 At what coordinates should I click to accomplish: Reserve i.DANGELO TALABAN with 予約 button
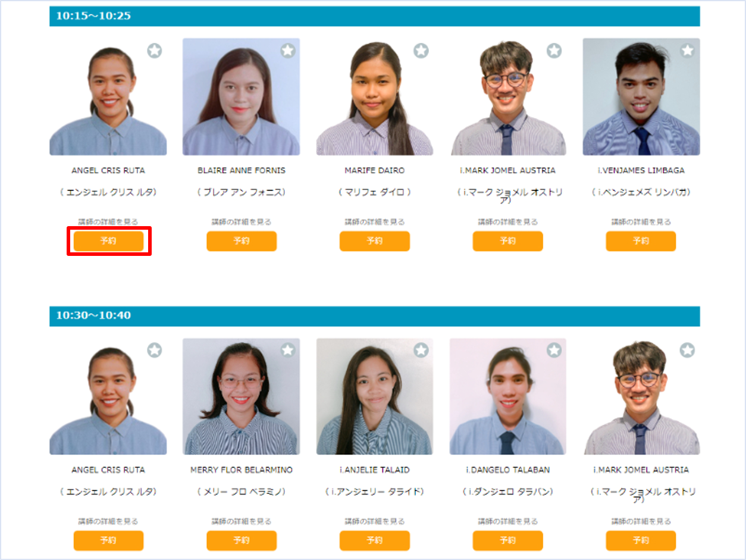click(x=508, y=540)
